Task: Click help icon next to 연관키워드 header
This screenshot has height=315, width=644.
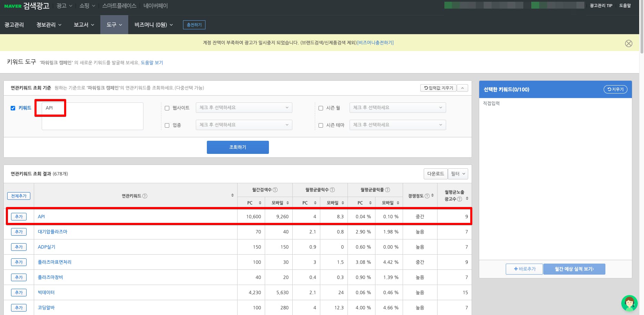Action: (x=145, y=196)
